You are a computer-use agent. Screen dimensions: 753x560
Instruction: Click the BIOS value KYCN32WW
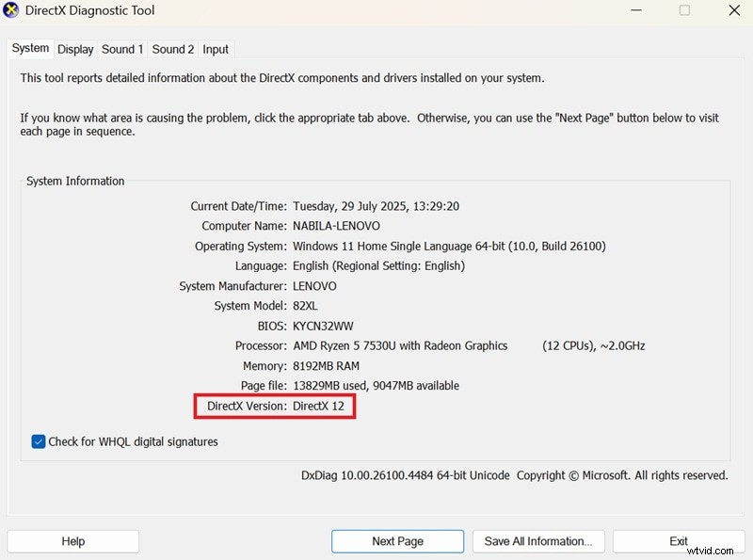click(x=322, y=326)
